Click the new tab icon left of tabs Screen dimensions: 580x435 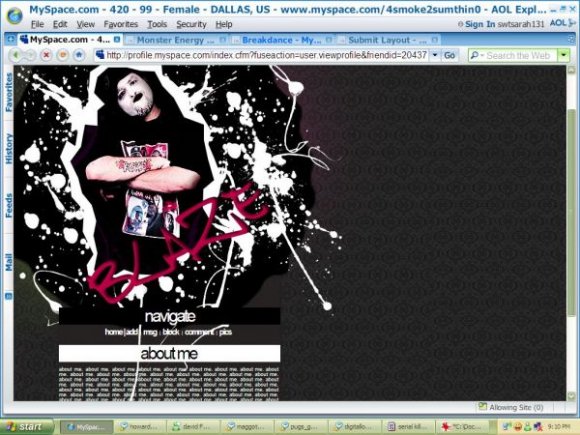click(x=10, y=39)
